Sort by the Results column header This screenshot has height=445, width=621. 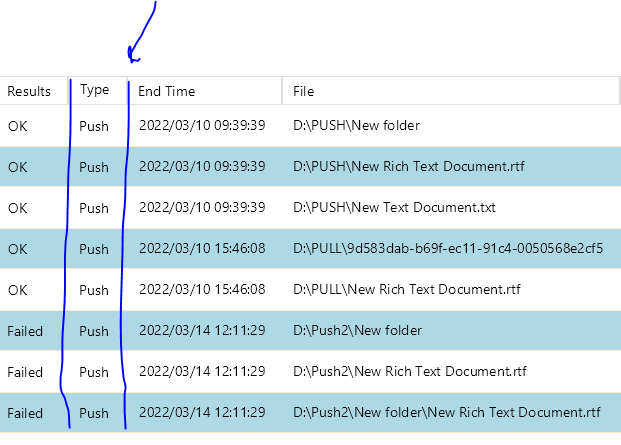29,91
